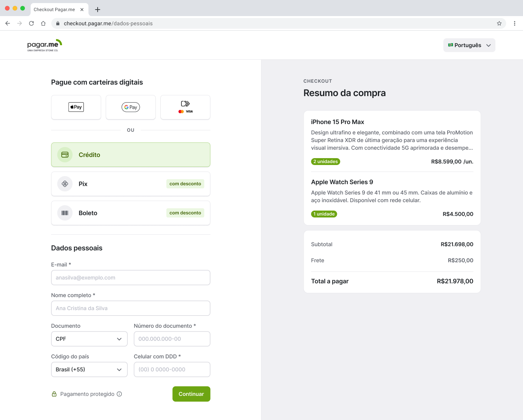Click the iPhone 15 Pro Max title
The image size is (523, 420).
[x=338, y=122]
